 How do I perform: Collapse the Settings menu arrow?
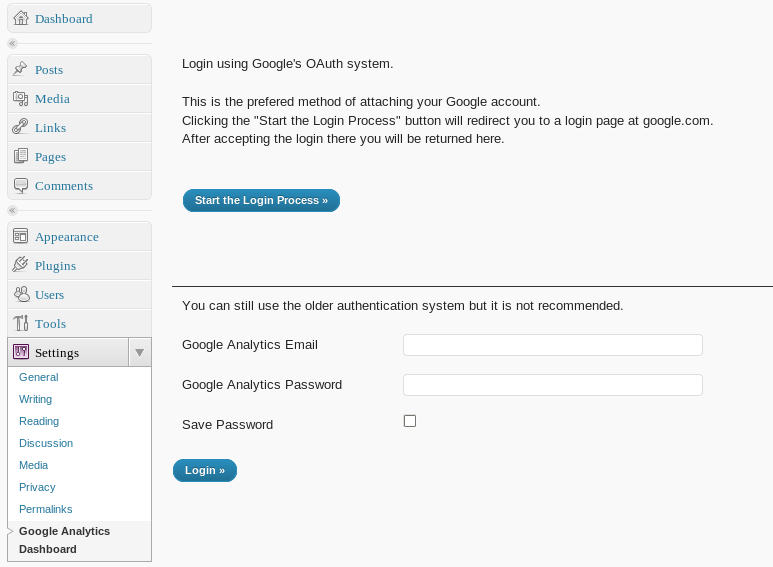coord(140,353)
